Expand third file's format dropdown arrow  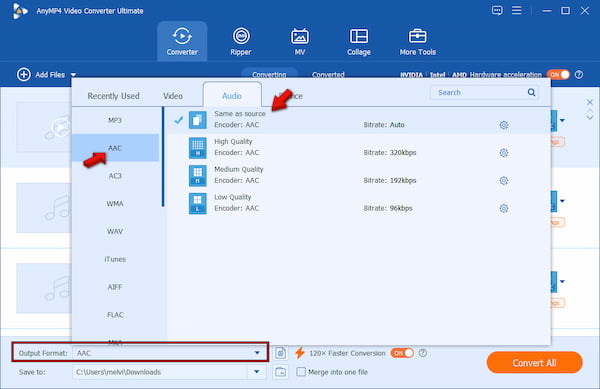point(562,282)
